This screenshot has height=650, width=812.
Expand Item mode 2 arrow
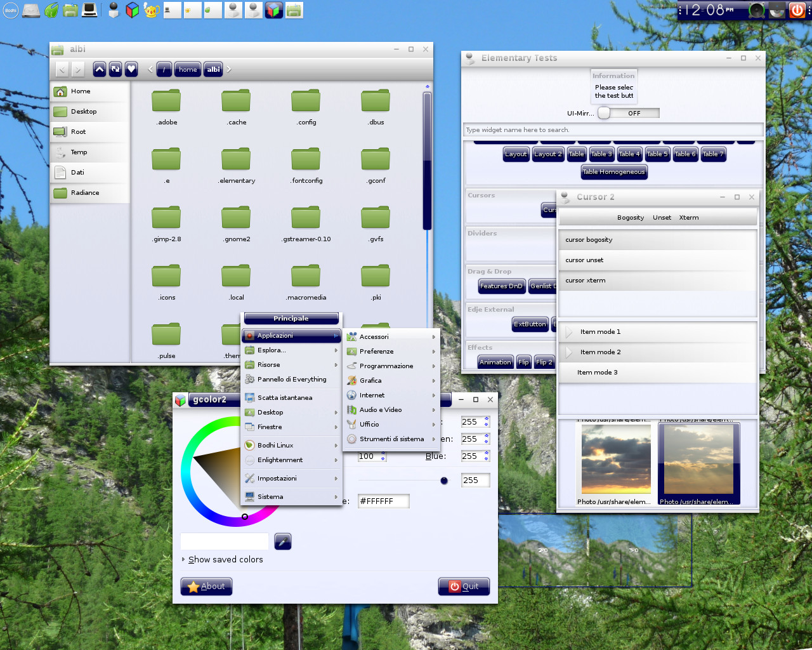(569, 352)
